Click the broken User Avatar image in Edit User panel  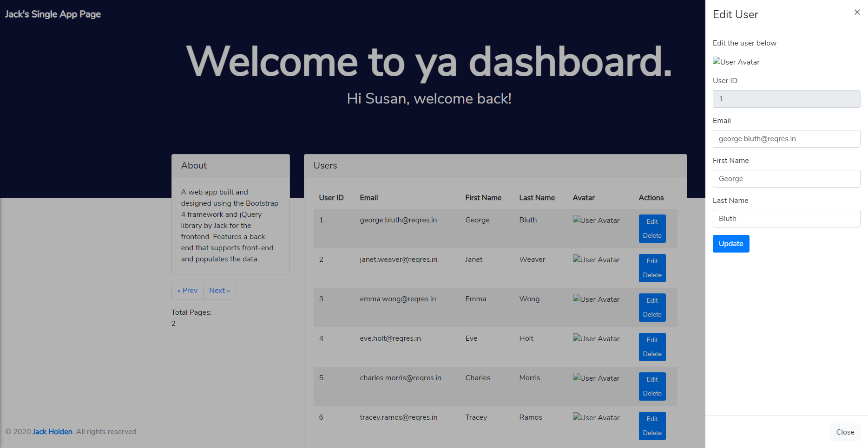pyautogui.click(x=736, y=62)
